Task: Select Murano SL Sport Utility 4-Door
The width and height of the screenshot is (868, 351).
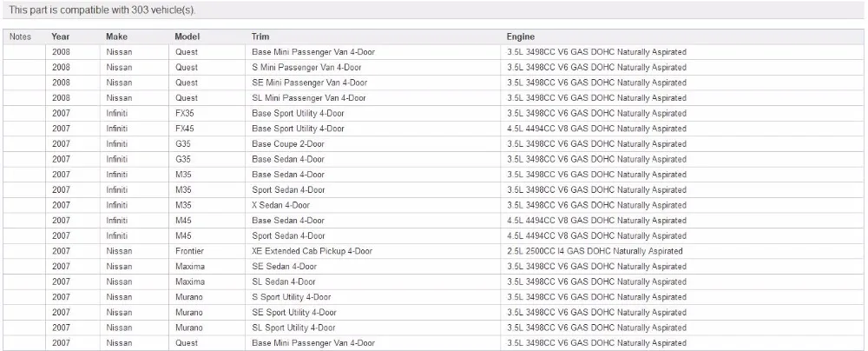Action: click(293, 328)
